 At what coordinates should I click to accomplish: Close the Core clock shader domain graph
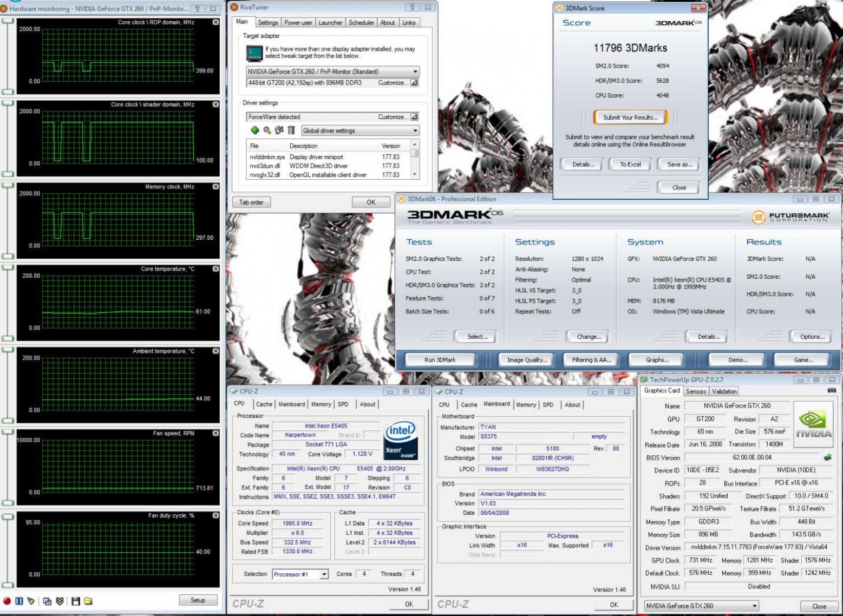pyautogui.click(x=215, y=104)
